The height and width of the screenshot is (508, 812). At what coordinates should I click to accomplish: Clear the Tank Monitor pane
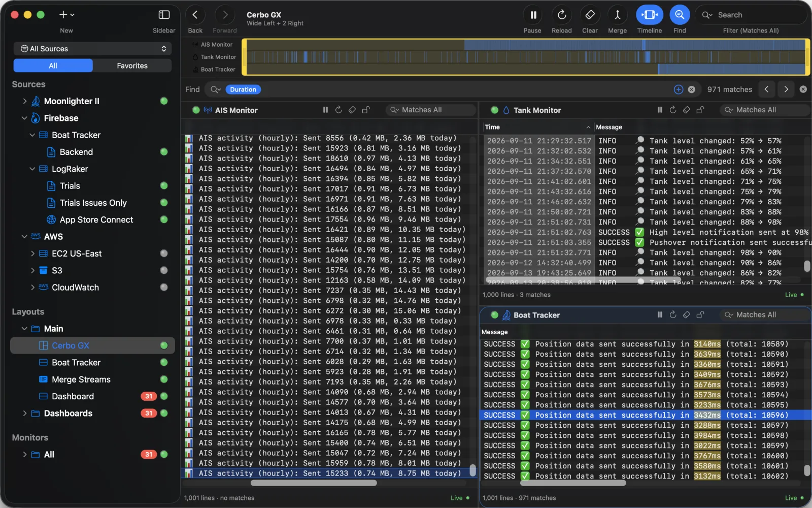[687, 110]
